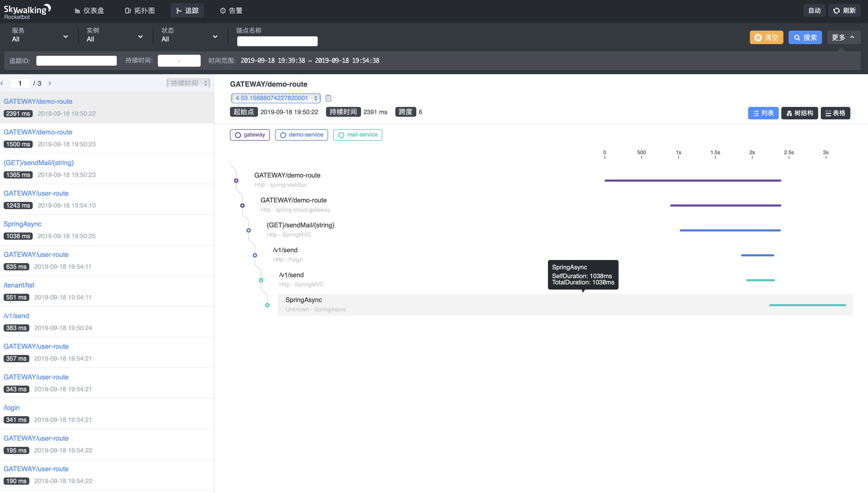Switch to 树结构 tree structure view

tap(799, 113)
